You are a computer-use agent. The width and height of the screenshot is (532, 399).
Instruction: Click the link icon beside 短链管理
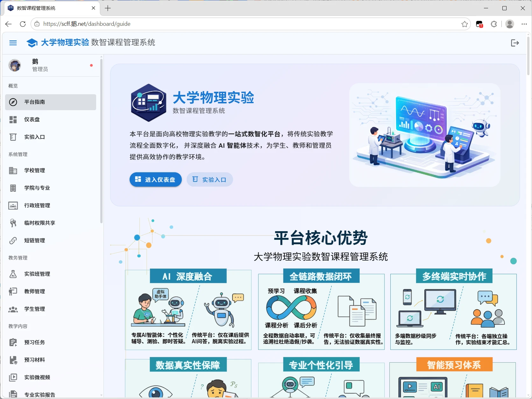(x=13, y=241)
